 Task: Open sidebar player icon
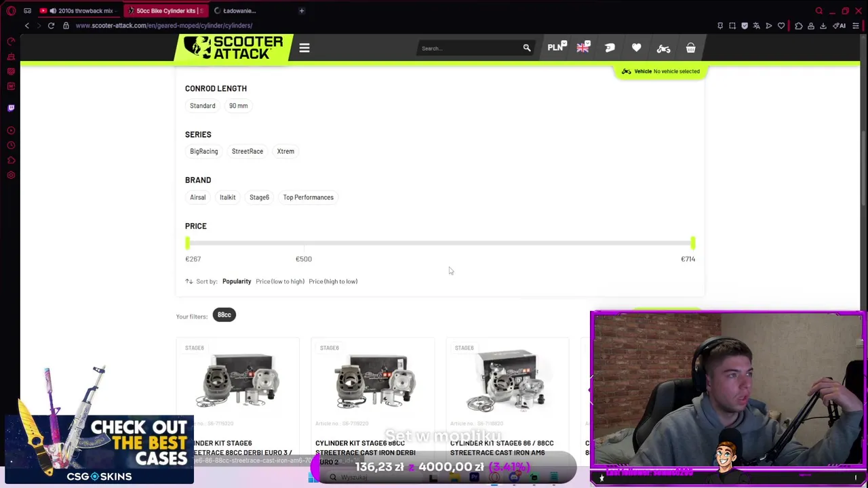(x=11, y=130)
